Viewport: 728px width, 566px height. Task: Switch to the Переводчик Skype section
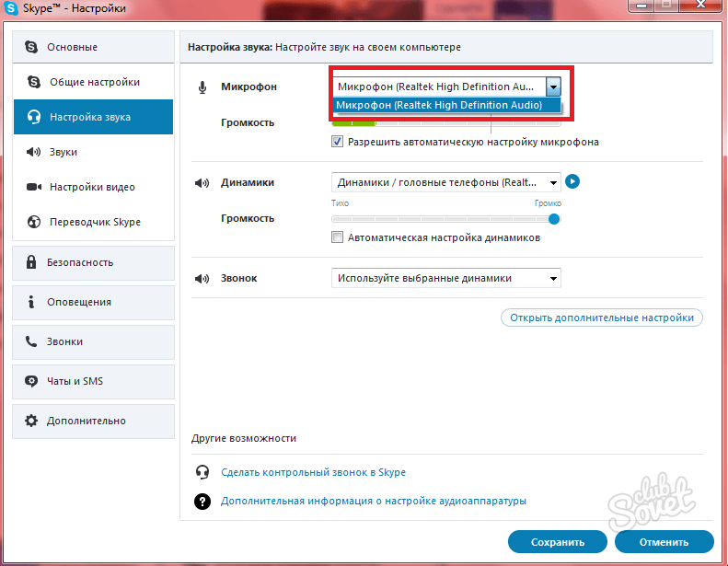click(95, 222)
